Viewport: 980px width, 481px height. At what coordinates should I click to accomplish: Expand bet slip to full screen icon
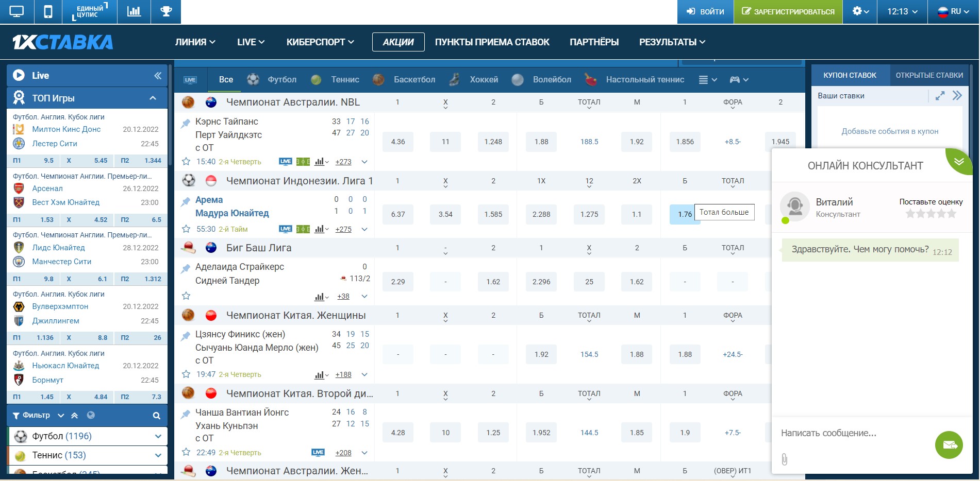point(940,96)
